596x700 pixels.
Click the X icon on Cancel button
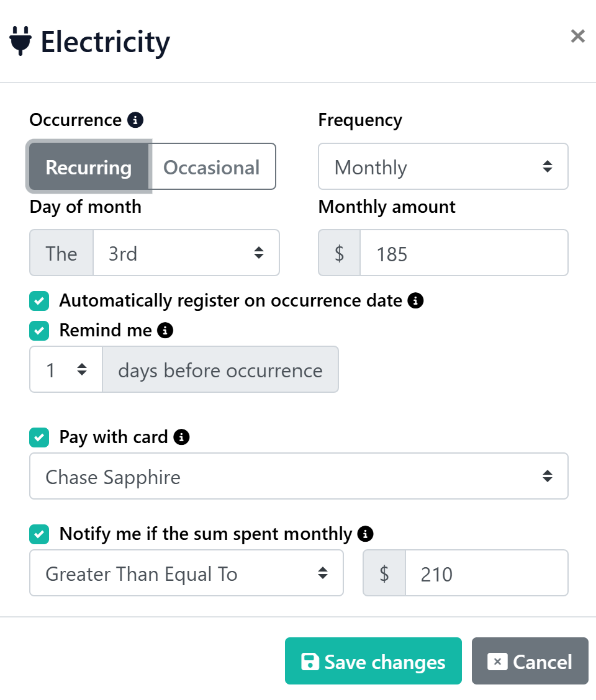(497, 662)
